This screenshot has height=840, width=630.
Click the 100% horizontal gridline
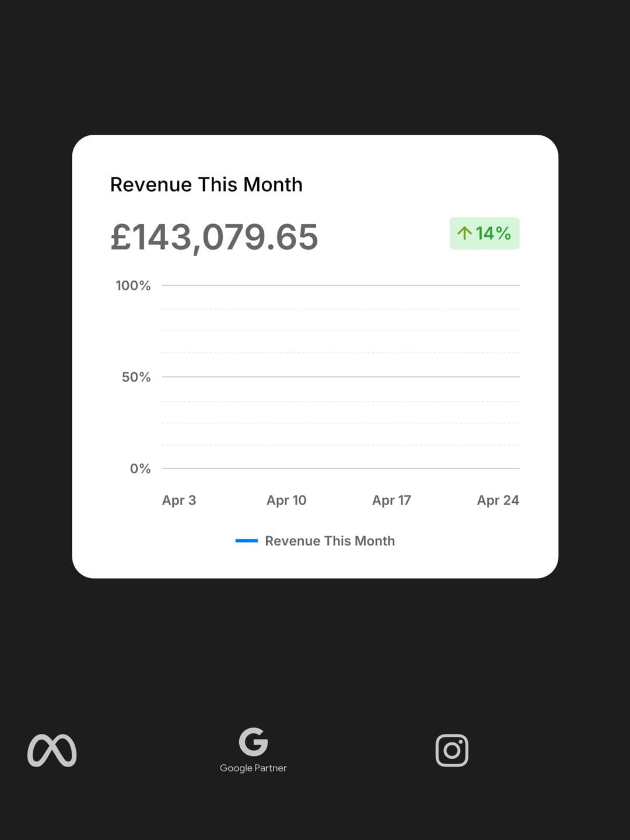(341, 285)
